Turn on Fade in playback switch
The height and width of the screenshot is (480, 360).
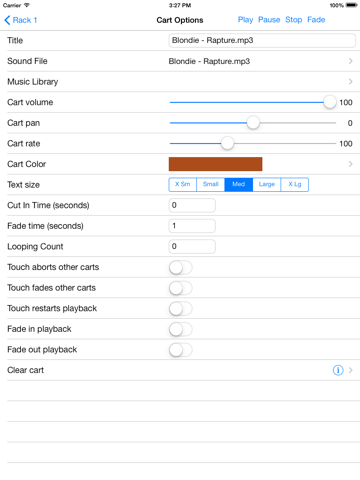[x=181, y=329]
